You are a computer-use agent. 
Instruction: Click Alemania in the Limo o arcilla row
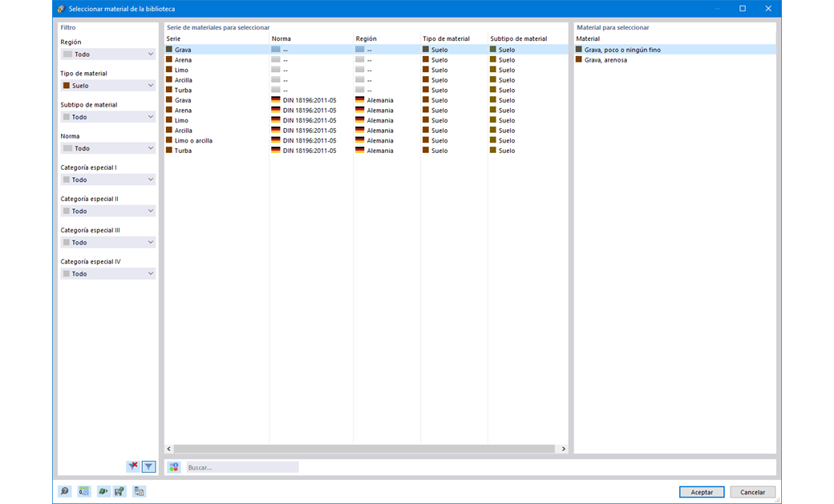(x=380, y=140)
